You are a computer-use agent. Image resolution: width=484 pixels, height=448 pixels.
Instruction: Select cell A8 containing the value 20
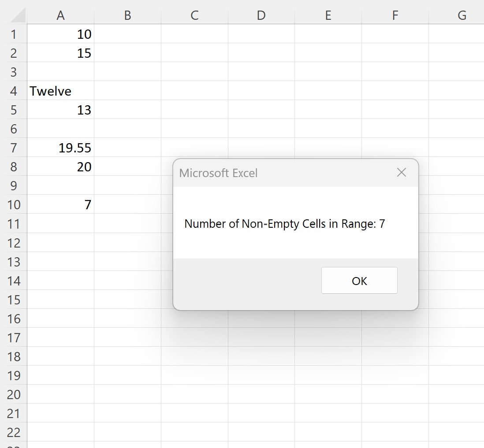pyautogui.click(x=60, y=167)
